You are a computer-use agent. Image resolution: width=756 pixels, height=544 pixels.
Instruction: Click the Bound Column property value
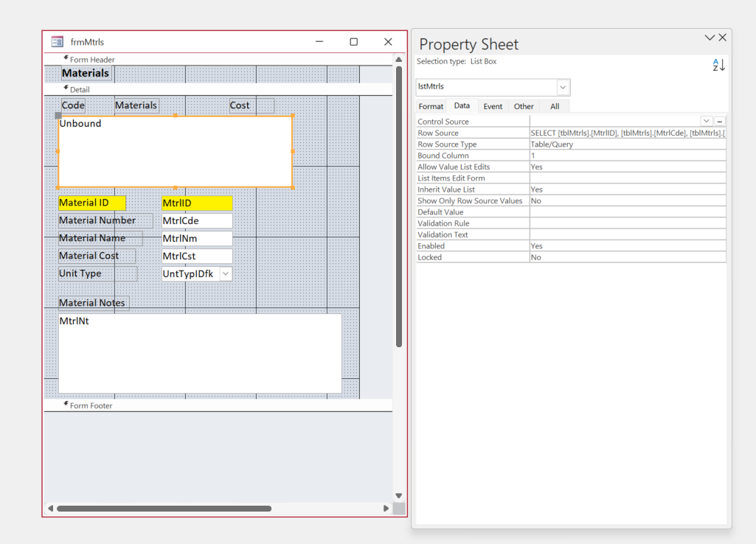tap(627, 156)
